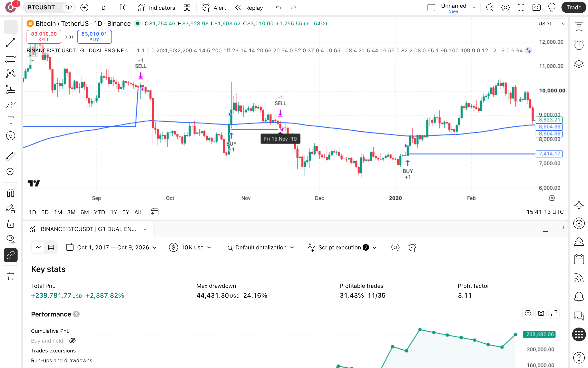Expand Script execution dropdown

pyautogui.click(x=342, y=248)
